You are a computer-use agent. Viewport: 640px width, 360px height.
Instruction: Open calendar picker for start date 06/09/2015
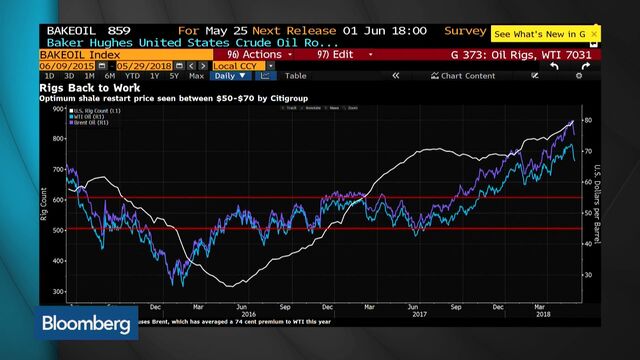click(x=102, y=66)
